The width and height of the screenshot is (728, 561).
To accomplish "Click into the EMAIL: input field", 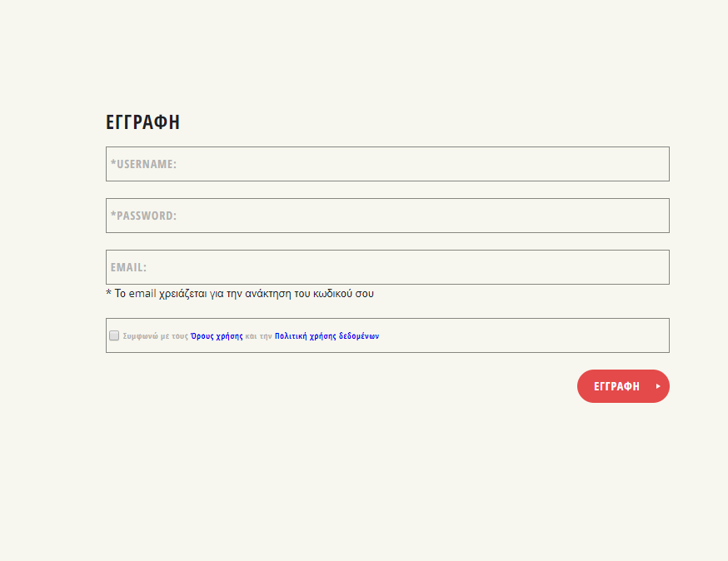I will coord(387,267).
